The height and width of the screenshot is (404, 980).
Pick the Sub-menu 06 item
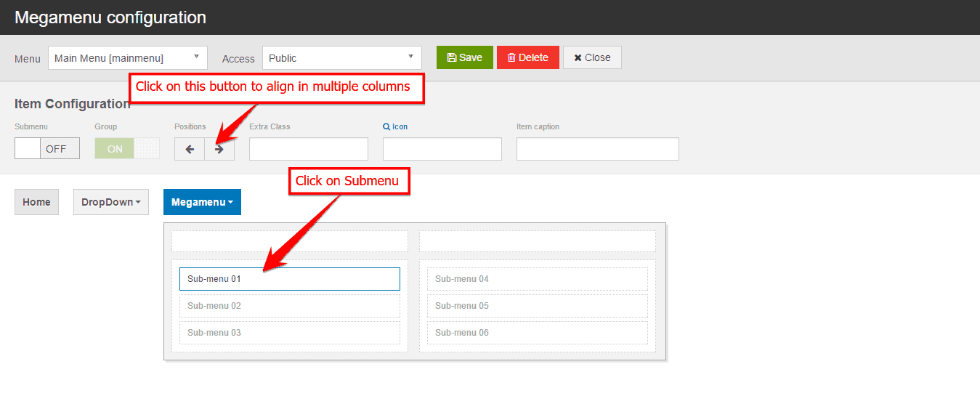537,333
